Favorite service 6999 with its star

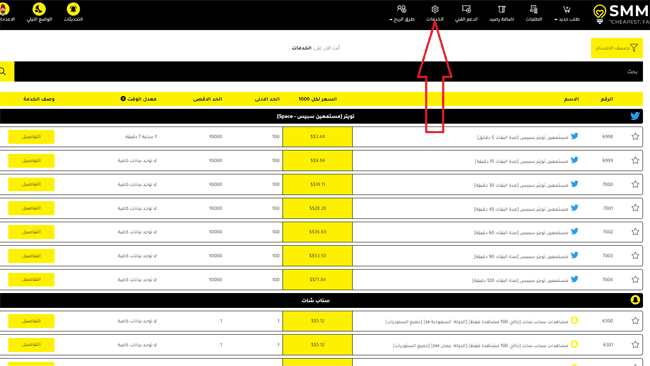[x=635, y=160]
